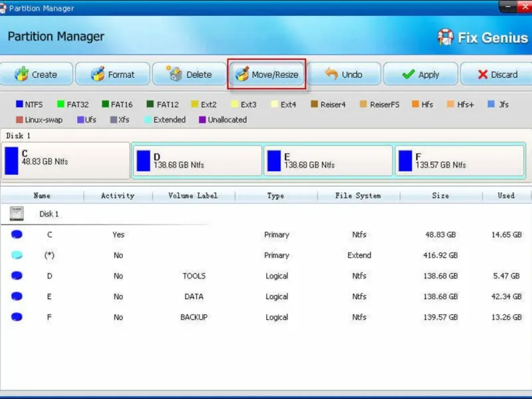
Task: Discard changes using the Discard button
Action: click(496, 74)
